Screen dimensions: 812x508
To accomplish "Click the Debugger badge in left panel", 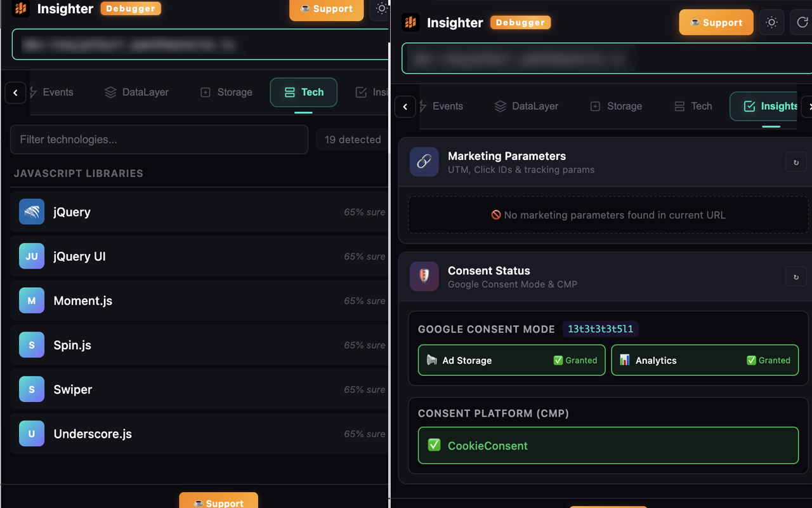I will tap(131, 9).
